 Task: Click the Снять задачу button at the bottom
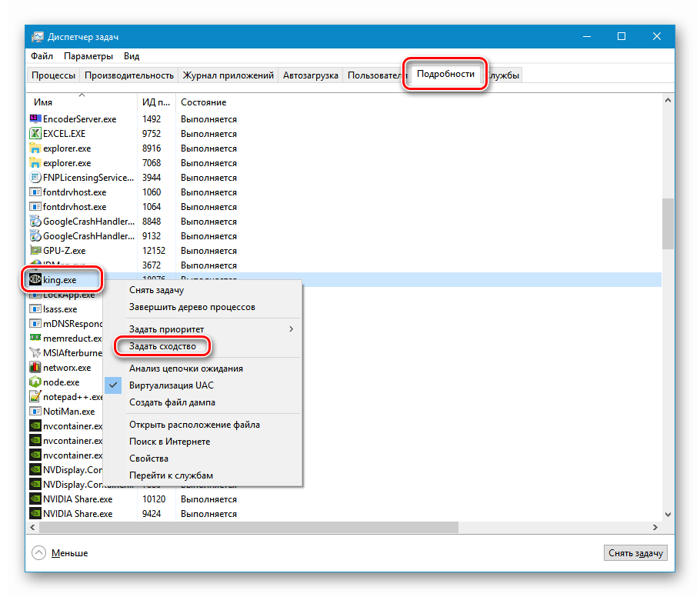635,553
